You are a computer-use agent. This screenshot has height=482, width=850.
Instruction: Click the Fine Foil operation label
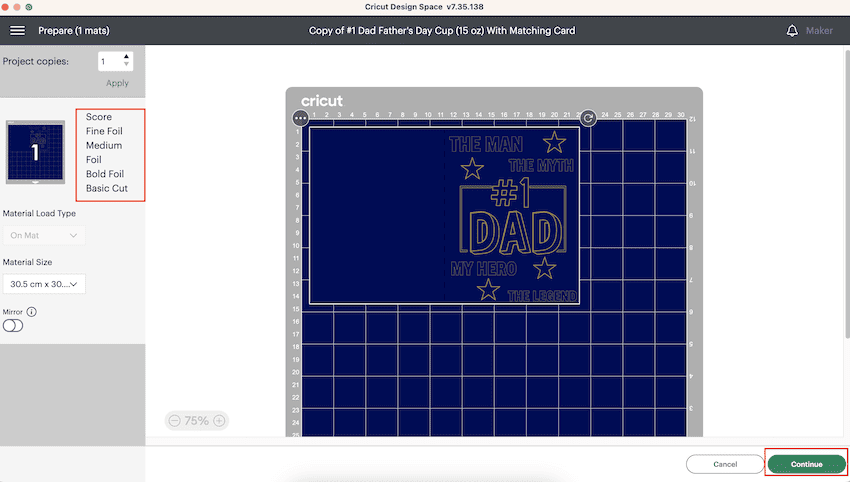(x=104, y=131)
